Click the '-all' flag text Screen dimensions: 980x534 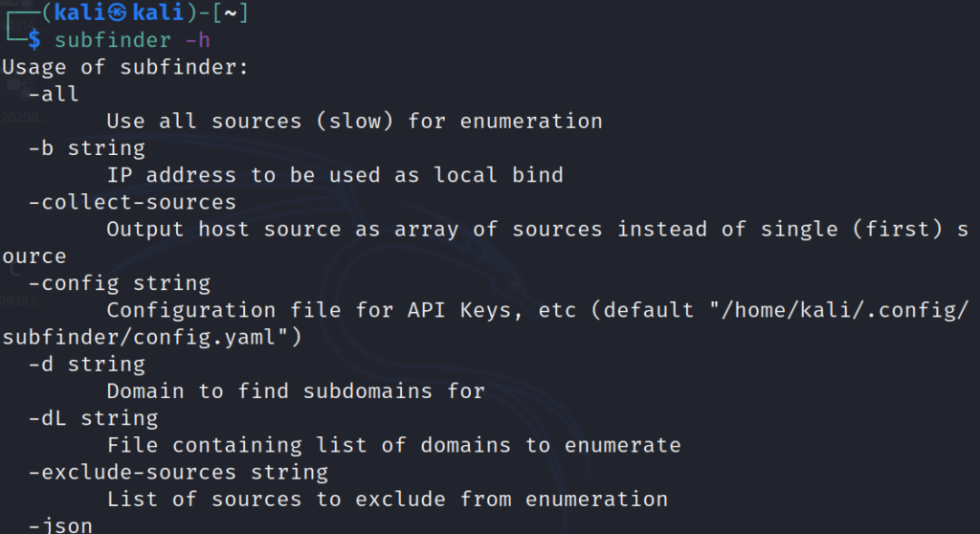click(x=54, y=94)
